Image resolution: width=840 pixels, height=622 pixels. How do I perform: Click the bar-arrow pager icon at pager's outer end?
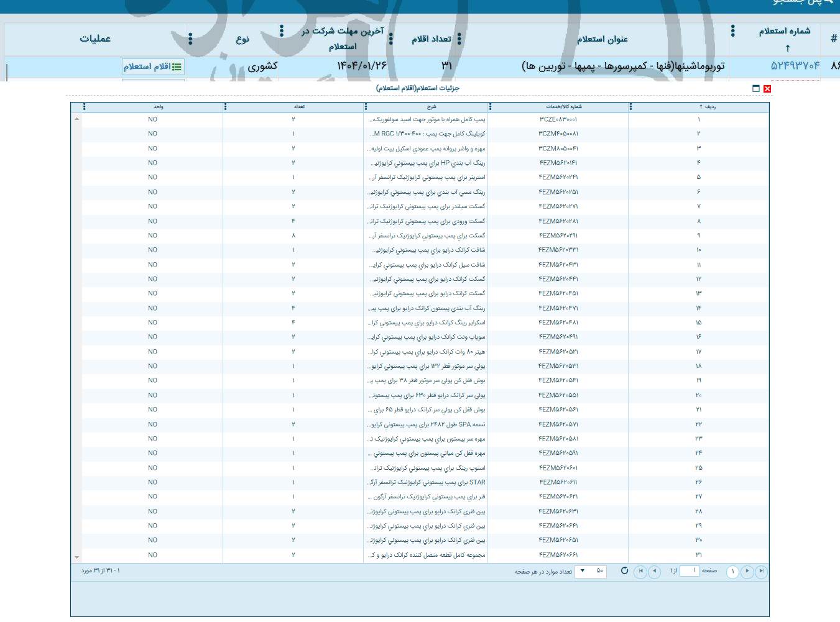(x=761, y=572)
